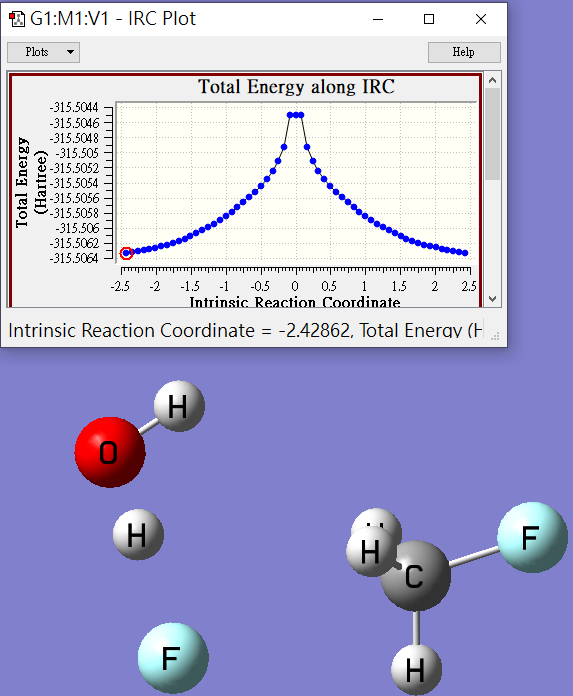Click the isolated fluorine atom at the bottom left
Viewport: 573px width, 696px height.
(173, 658)
